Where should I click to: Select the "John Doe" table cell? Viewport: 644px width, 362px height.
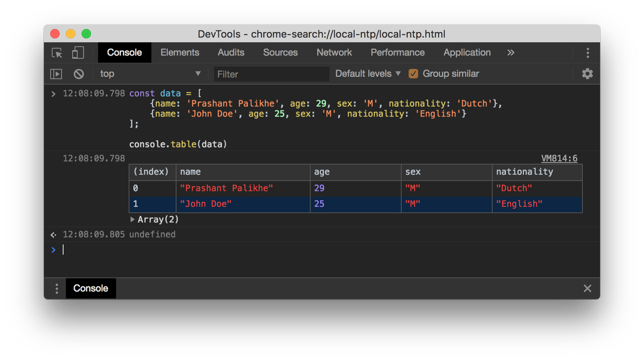[243, 204]
